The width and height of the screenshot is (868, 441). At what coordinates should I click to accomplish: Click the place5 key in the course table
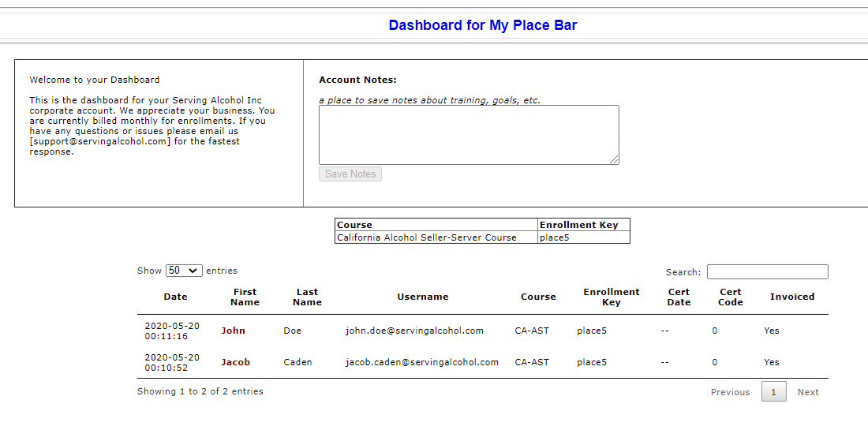tap(583, 237)
